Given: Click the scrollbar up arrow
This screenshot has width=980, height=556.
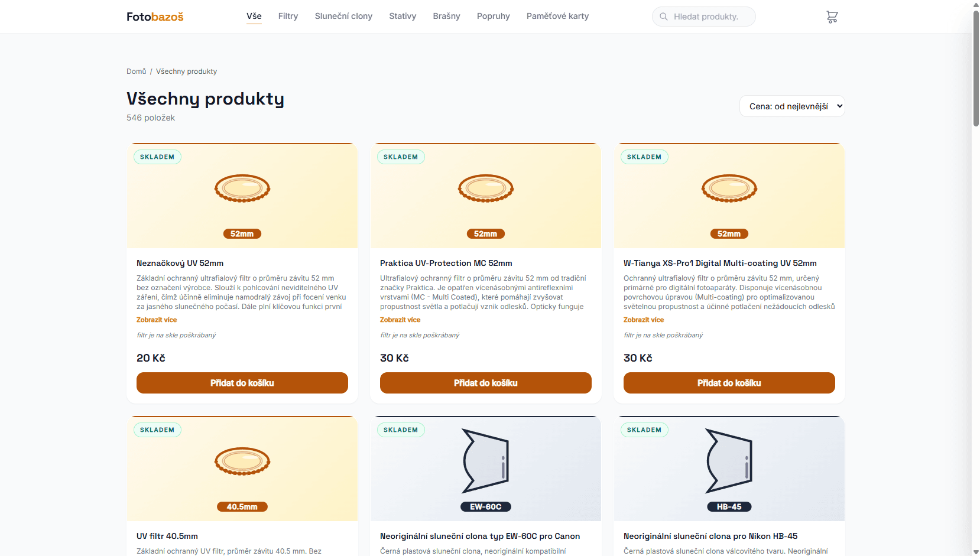Looking at the screenshot, I should pyautogui.click(x=976, y=4).
